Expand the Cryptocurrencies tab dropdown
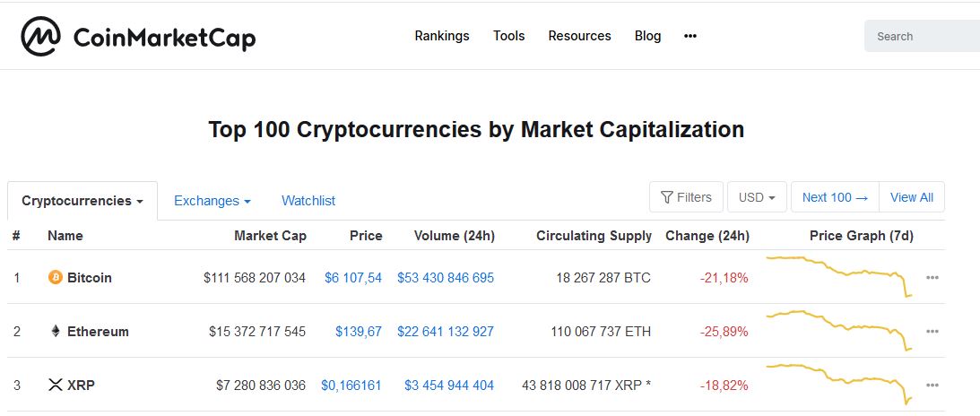Screen dimensions: 980x416 pyautogui.click(x=82, y=201)
